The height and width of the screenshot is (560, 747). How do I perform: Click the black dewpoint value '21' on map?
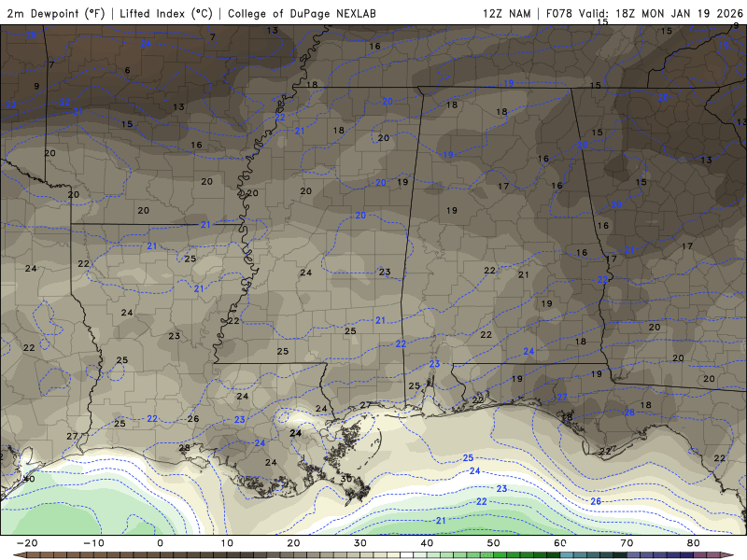click(524, 274)
